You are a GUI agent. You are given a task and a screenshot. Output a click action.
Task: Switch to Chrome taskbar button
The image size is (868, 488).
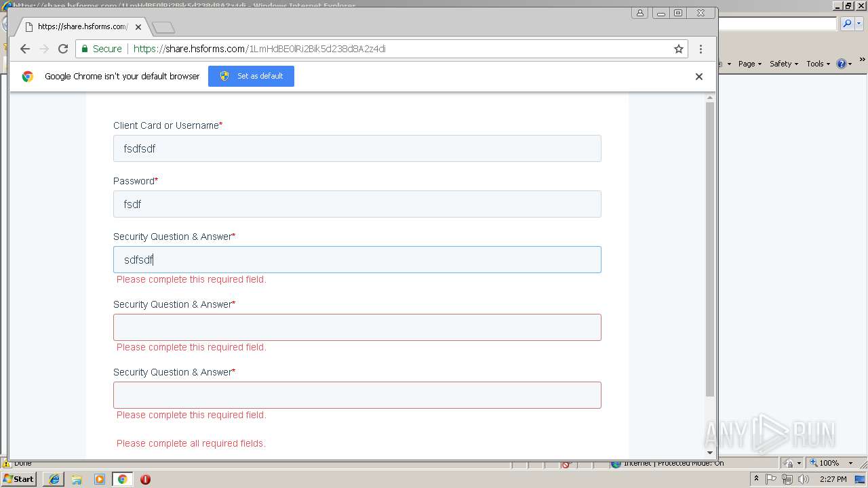(x=123, y=479)
